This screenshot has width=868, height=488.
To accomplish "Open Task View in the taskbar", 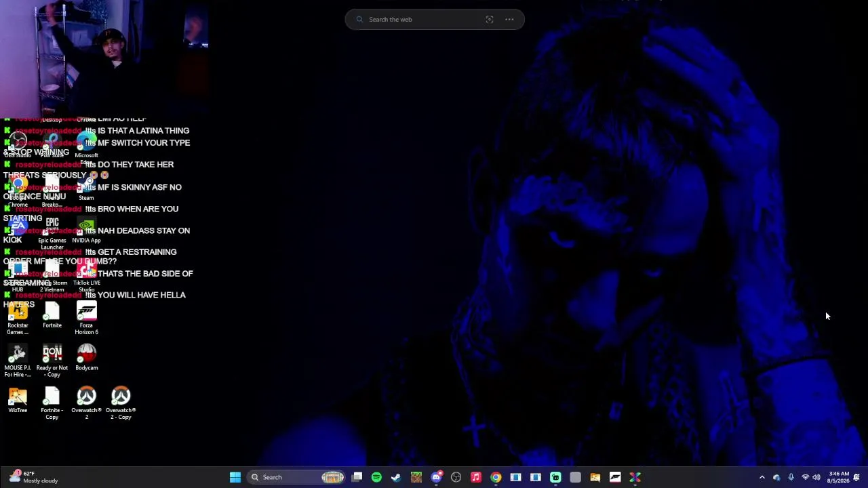I will [357, 477].
